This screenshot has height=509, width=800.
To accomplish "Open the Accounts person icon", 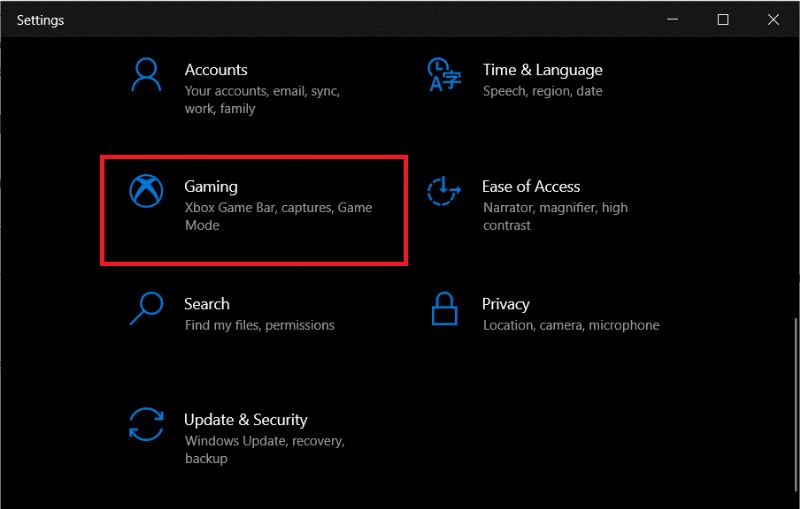I will click(146, 74).
